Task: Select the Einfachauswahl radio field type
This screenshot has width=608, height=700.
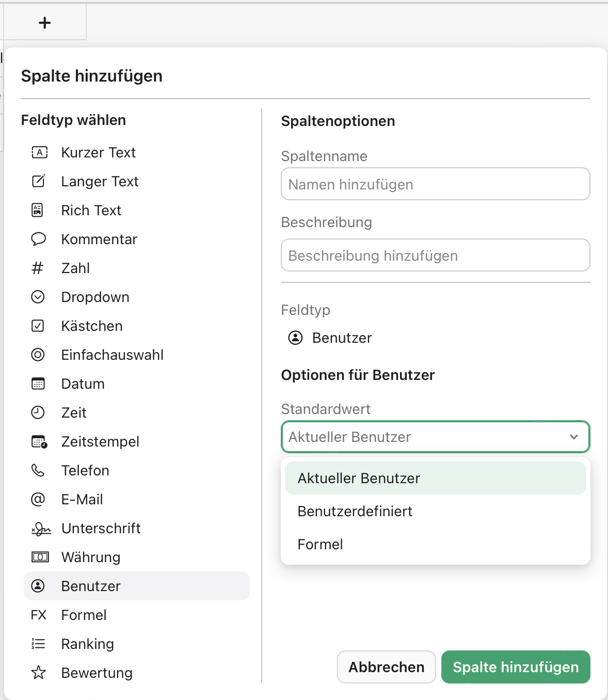Action: point(112,355)
